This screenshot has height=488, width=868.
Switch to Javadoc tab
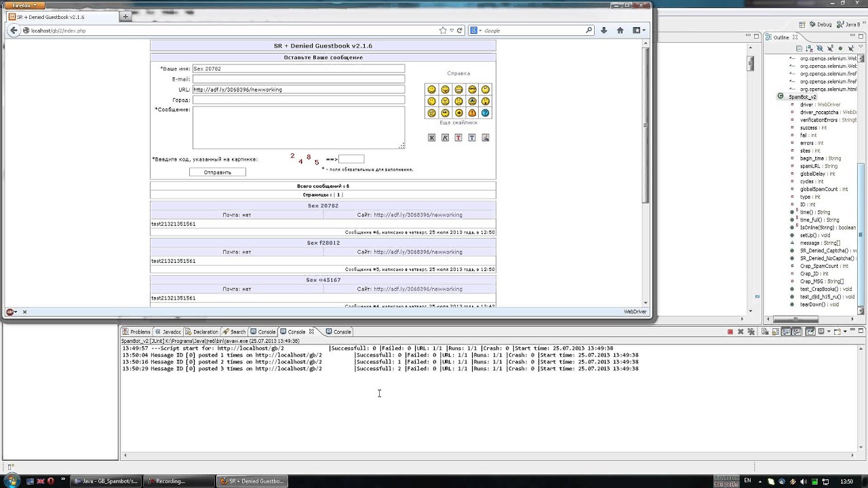[169, 332]
